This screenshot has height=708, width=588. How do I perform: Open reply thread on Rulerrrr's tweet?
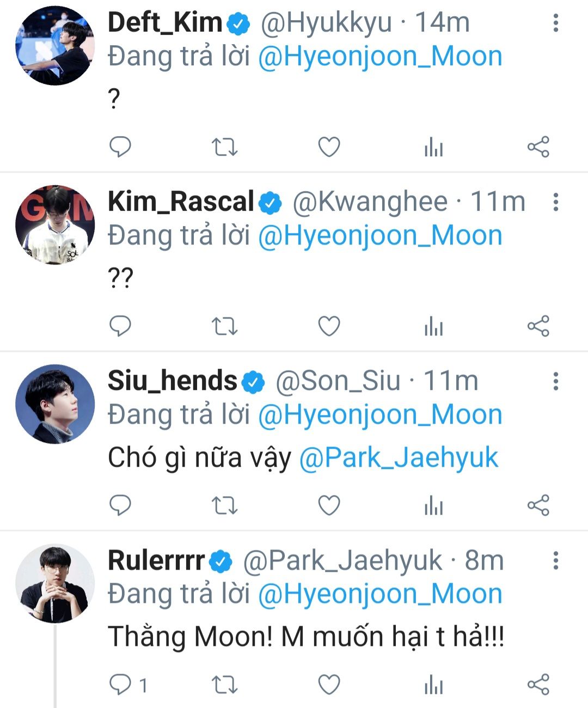[x=120, y=685]
